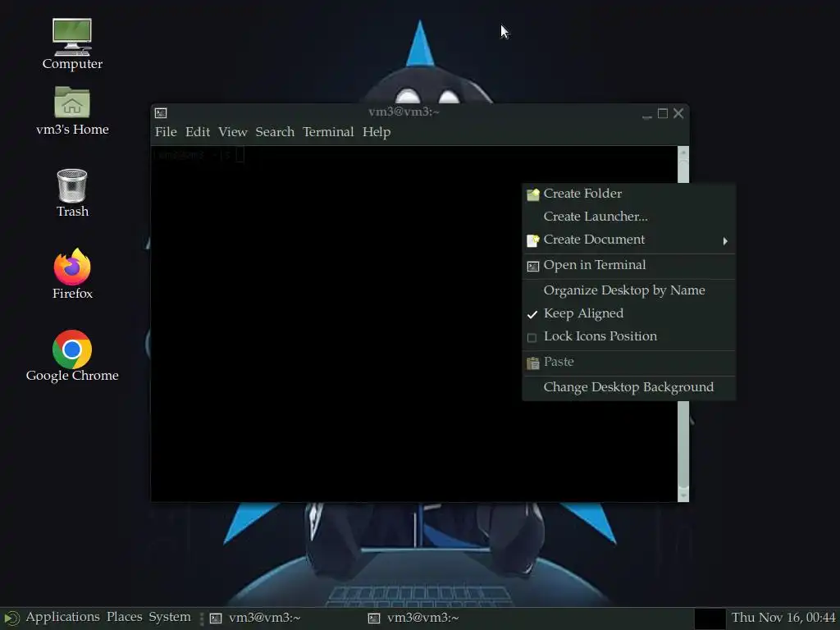Switch to the second vm3@vm3:~ taskbar button
840x630 pixels.
click(x=442, y=619)
